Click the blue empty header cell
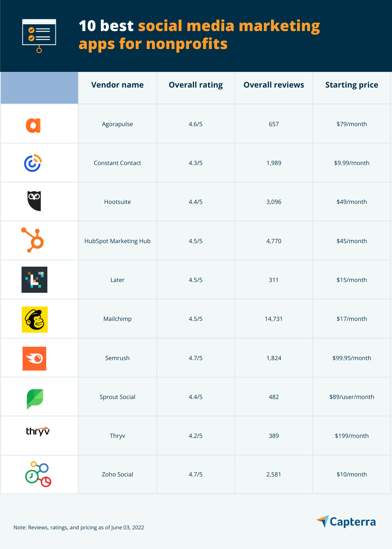The height and width of the screenshot is (549, 392). click(x=40, y=88)
